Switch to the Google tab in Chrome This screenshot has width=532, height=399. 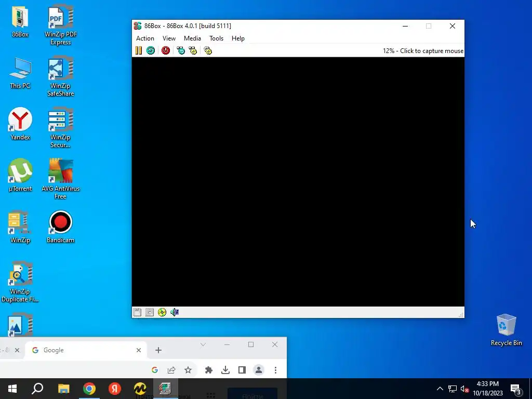87,350
